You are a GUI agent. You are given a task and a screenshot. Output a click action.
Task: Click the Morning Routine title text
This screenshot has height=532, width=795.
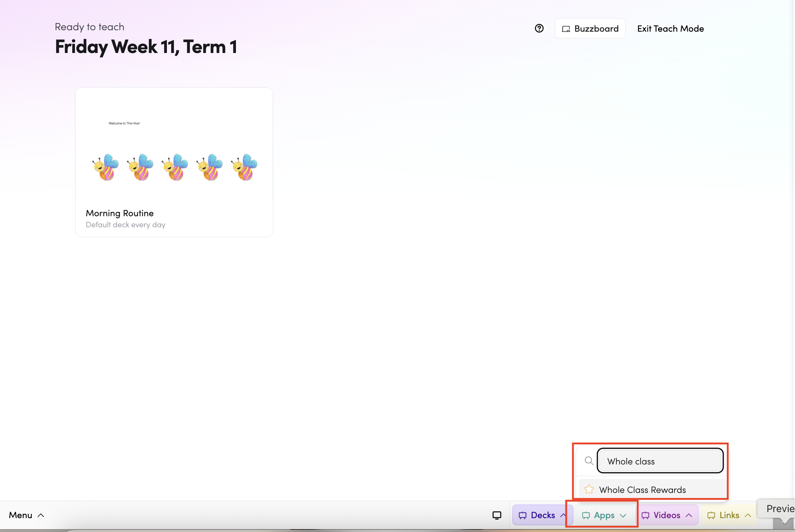[x=120, y=213]
